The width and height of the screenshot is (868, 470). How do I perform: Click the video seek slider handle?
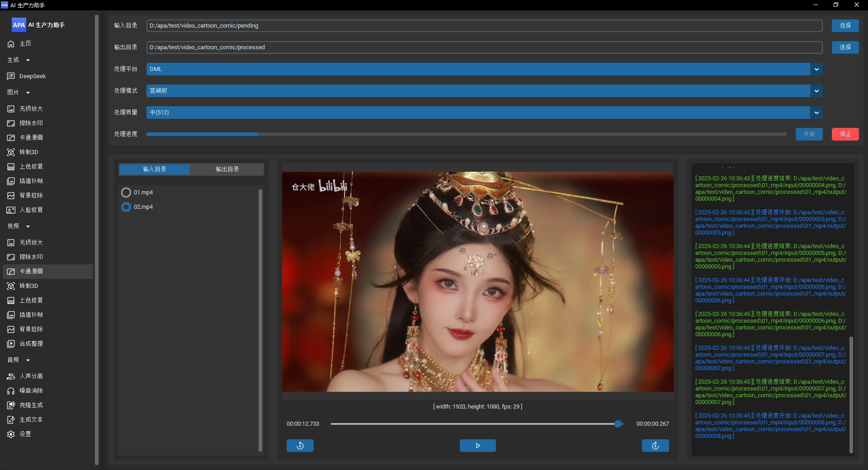point(618,424)
